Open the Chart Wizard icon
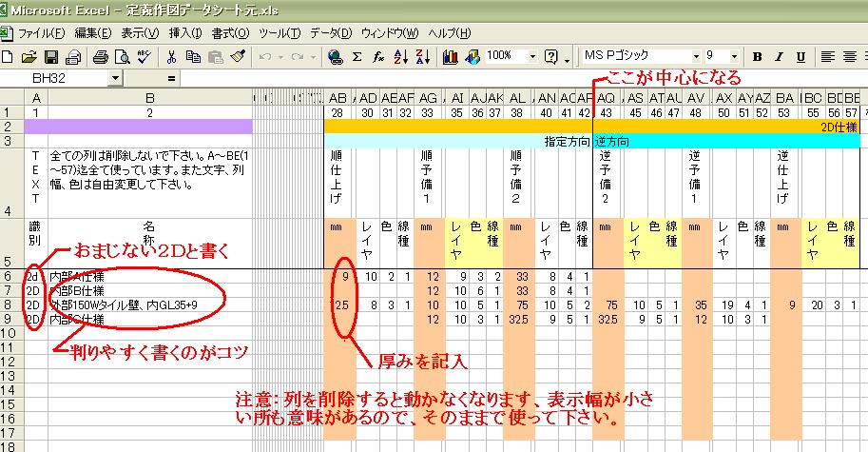Viewport: 868px width, 452px height. pos(451,56)
